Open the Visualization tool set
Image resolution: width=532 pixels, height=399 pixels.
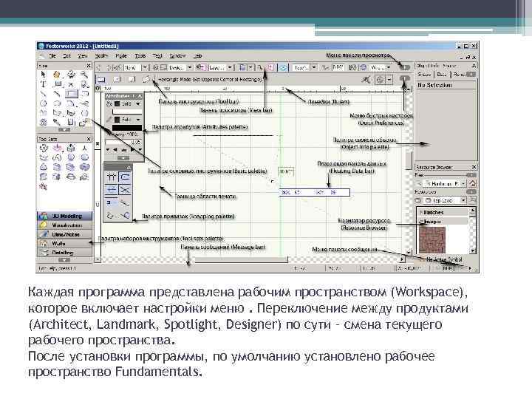click(64, 225)
